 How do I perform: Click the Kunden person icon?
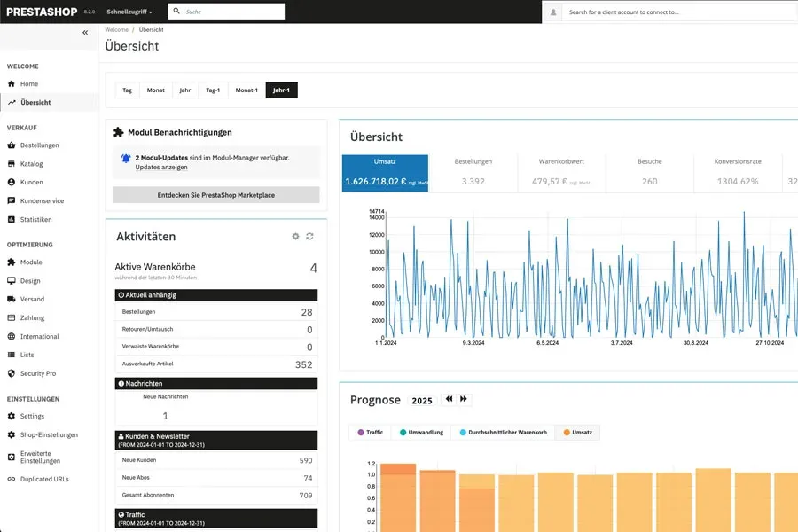tap(12, 183)
